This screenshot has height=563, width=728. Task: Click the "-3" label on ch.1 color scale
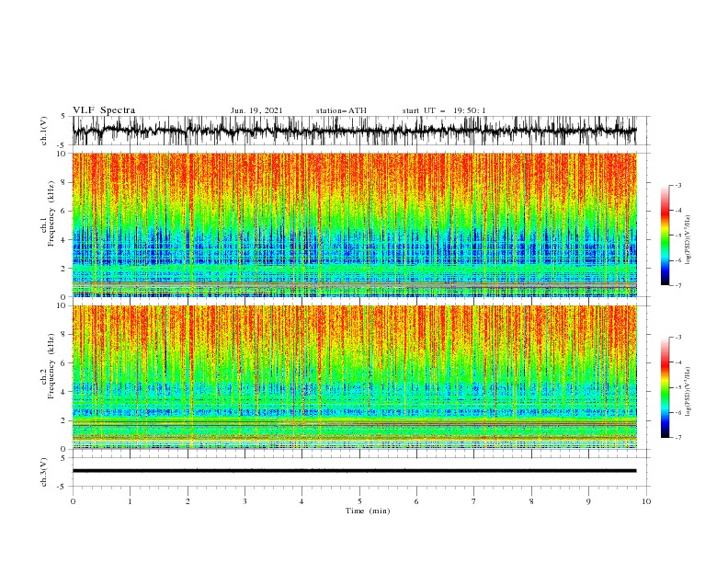point(677,185)
